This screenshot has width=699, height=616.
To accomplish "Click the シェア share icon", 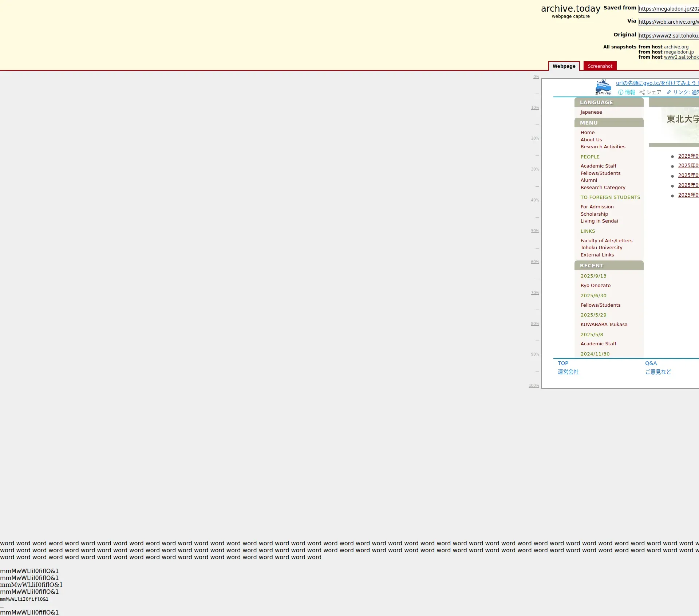I will (642, 93).
